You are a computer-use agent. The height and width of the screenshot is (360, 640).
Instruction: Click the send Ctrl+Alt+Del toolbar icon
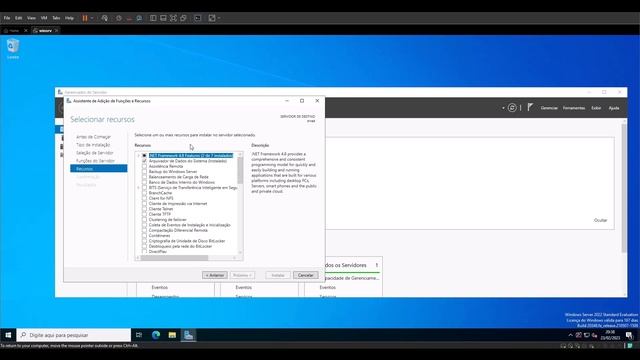coord(105,18)
